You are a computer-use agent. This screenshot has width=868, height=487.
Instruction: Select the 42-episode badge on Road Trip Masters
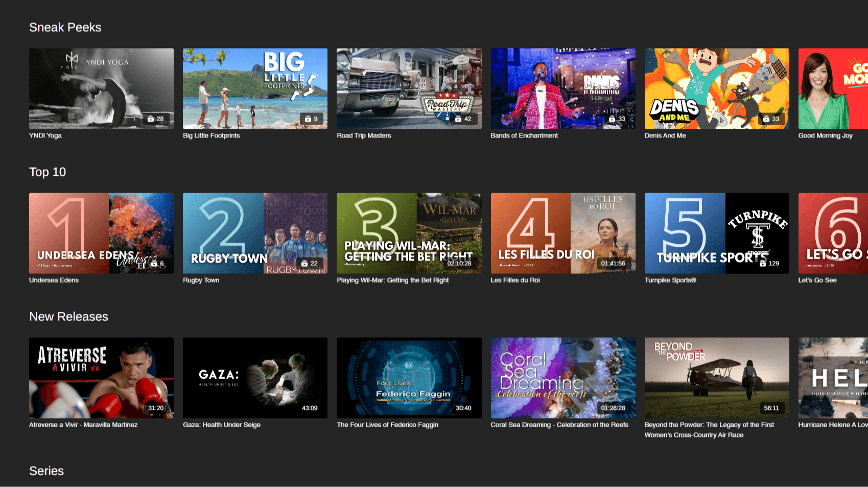pos(463,118)
